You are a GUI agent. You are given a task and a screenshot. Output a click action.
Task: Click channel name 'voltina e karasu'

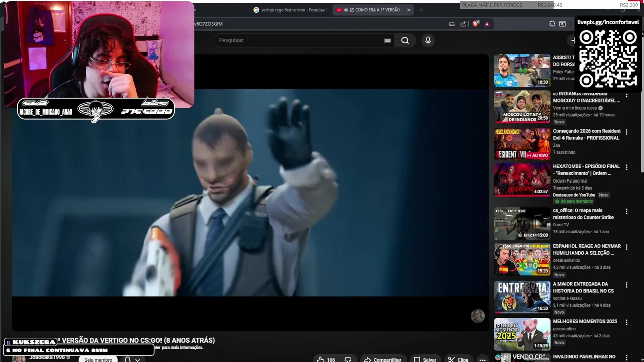coord(567,298)
